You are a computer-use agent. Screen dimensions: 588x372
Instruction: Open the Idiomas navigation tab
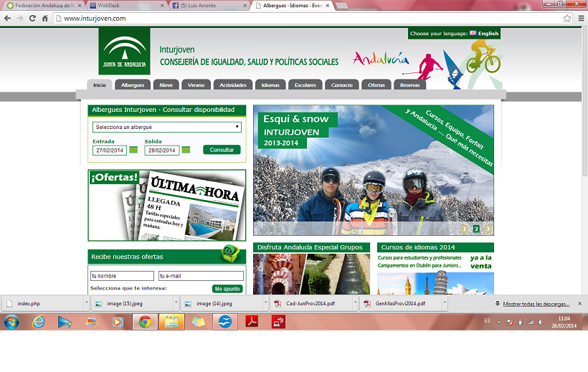270,85
